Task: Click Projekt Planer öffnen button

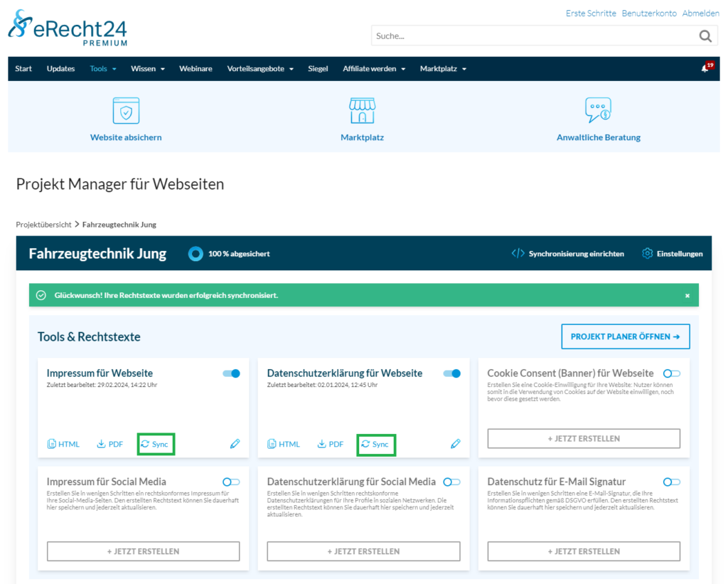Action: (625, 336)
